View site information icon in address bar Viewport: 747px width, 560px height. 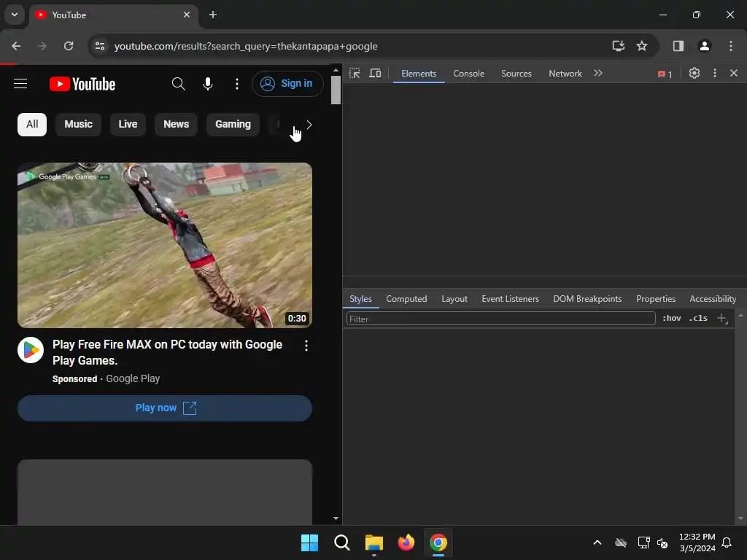point(100,46)
